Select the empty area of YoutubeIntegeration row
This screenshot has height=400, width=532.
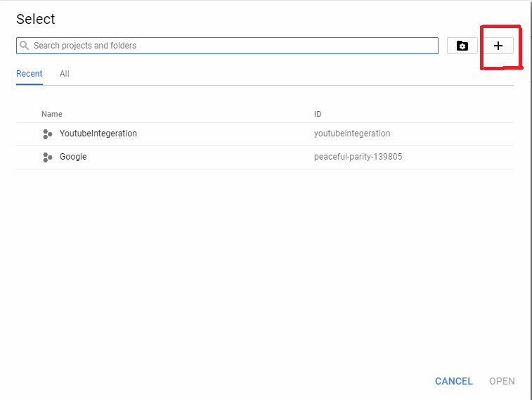(224, 134)
